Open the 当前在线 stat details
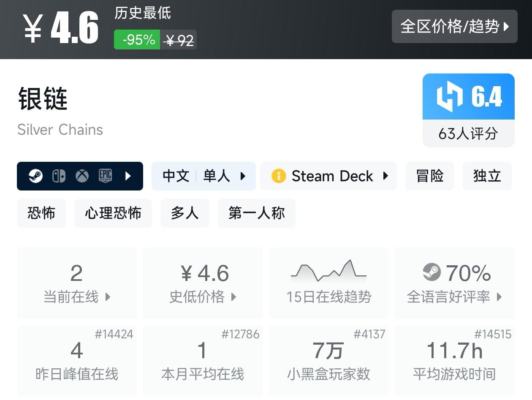The height and width of the screenshot is (400, 532). coord(77,283)
